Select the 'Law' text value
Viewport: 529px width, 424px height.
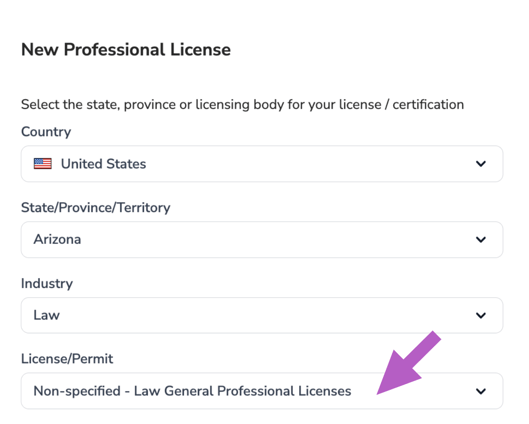click(47, 315)
